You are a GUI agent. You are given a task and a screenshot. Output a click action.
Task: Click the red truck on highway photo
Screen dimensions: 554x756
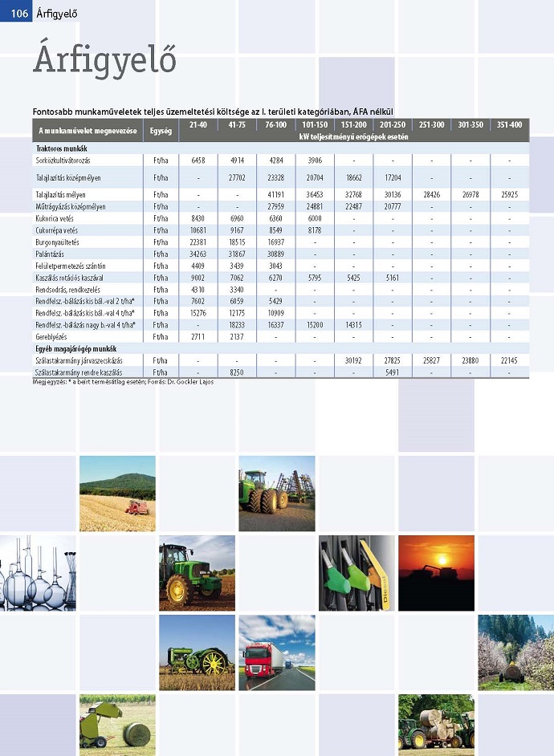[277, 652]
